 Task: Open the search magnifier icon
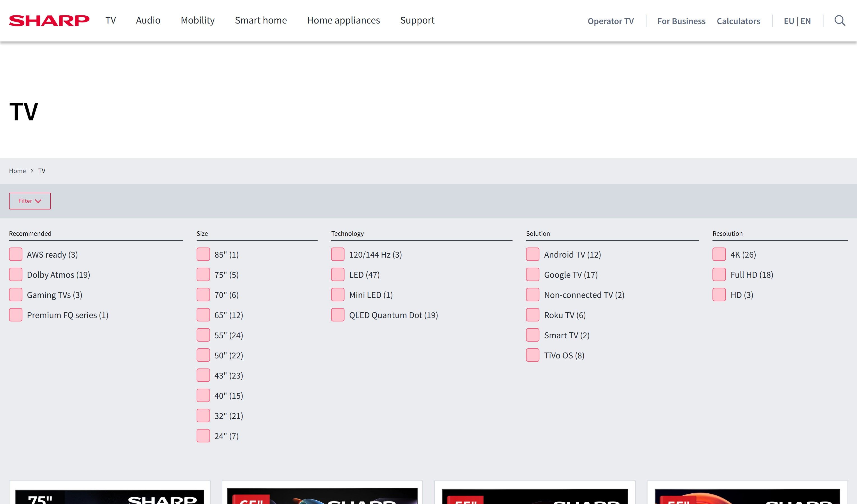tap(840, 21)
